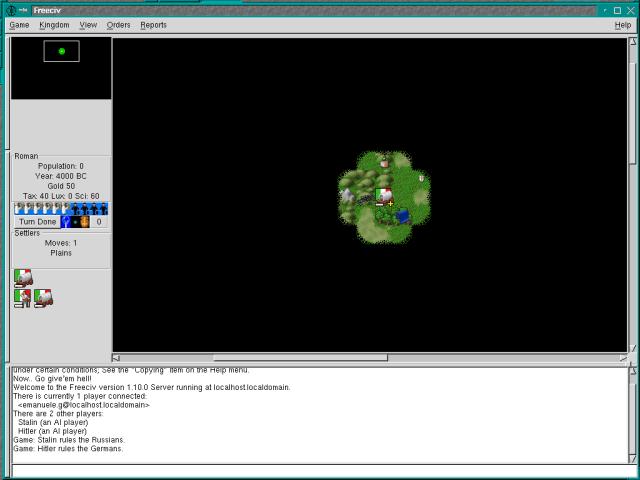Click the hut tile at top of island
The width and height of the screenshot is (640, 480).
click(x=384, y=163)
